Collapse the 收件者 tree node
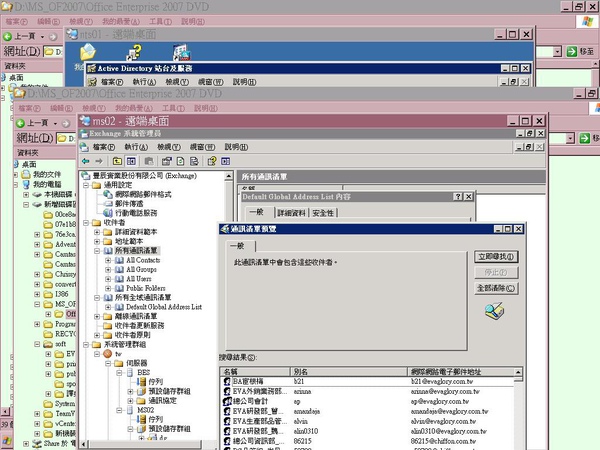Image resolution: width=600 pixels, height=450 pixels. pyautogui.click(x=86, y=223)
